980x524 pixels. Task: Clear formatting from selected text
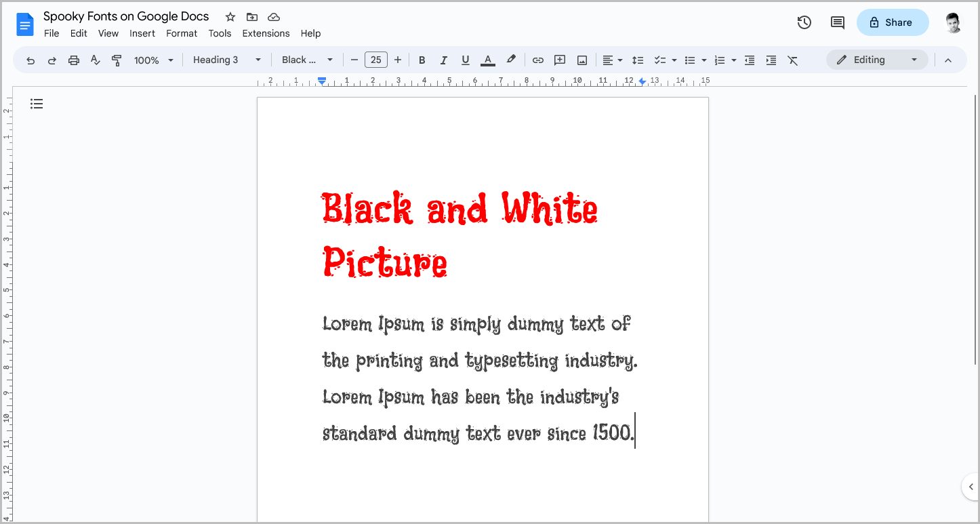[x=793, y=60]
